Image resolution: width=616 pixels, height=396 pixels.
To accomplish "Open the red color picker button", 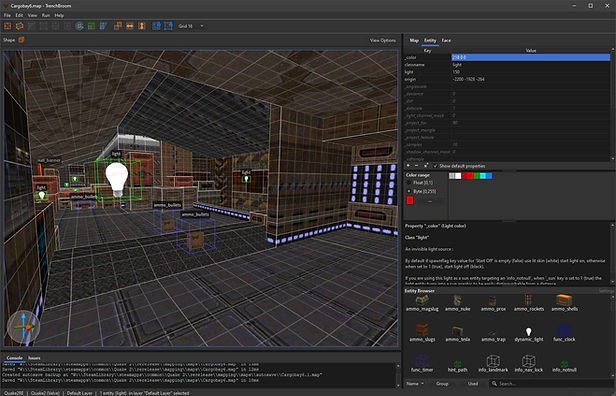I will pyautogui.click(x=410, y=200).
